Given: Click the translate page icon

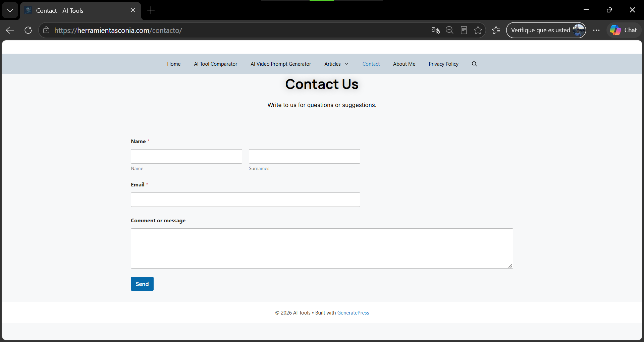Looking at the screenshot, I should 435,30.
